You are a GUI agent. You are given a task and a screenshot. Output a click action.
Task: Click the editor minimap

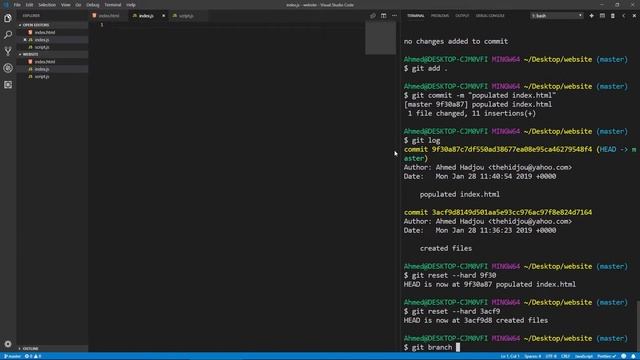pos(380,38)
